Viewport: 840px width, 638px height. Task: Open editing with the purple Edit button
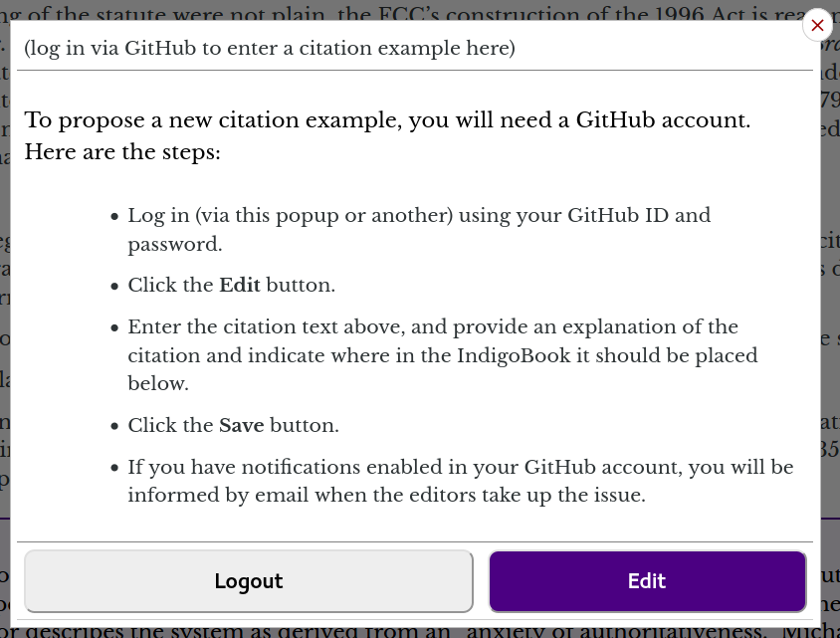tap(647, 581)
